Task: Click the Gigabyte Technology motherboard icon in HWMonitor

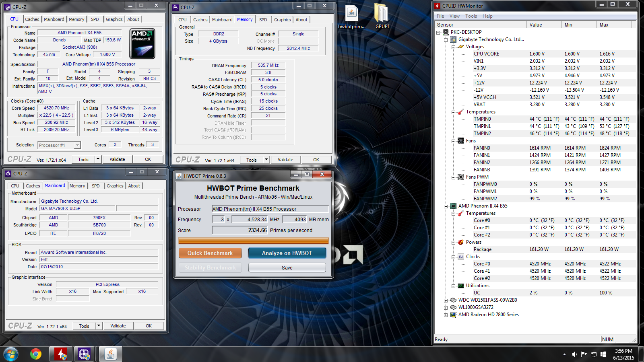Action: click(453, 39)
